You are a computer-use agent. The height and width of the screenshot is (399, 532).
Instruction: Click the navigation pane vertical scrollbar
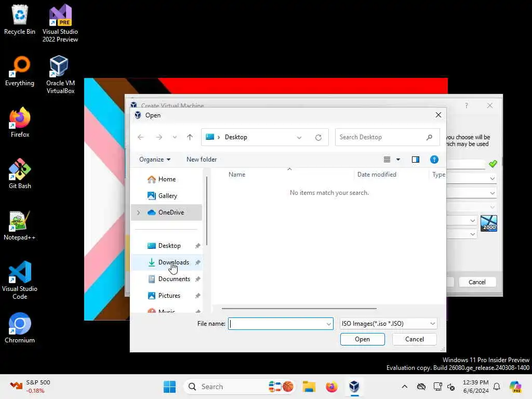(207, 210)
